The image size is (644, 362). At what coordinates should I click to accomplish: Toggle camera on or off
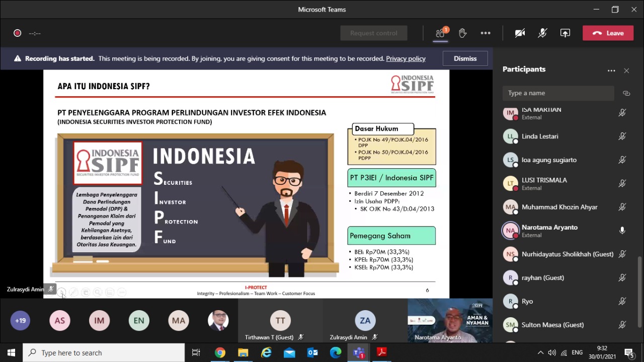[520, 33]
